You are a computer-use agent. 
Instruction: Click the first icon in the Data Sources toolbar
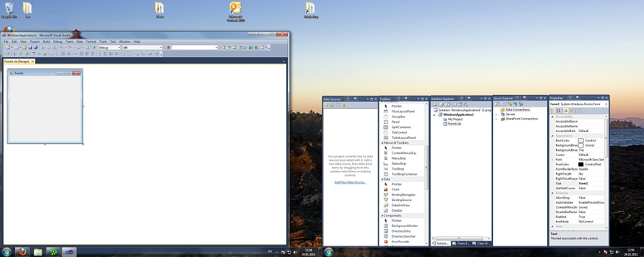pos(327,105)
